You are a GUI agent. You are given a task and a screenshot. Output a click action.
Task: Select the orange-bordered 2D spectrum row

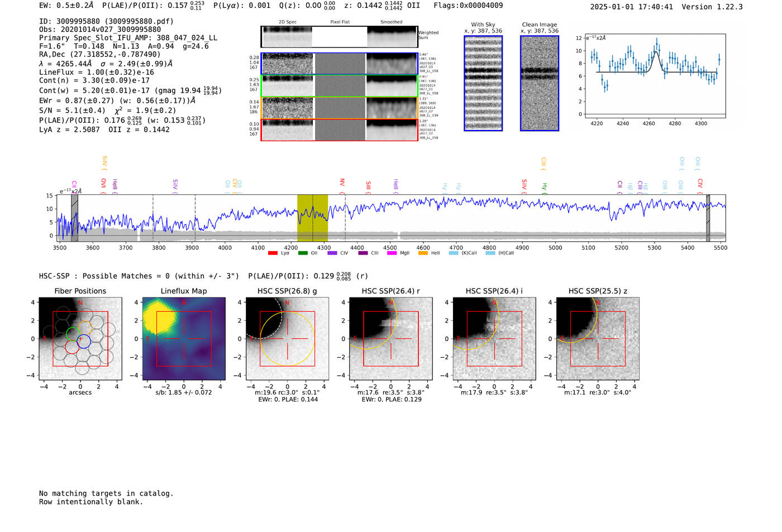340,108
